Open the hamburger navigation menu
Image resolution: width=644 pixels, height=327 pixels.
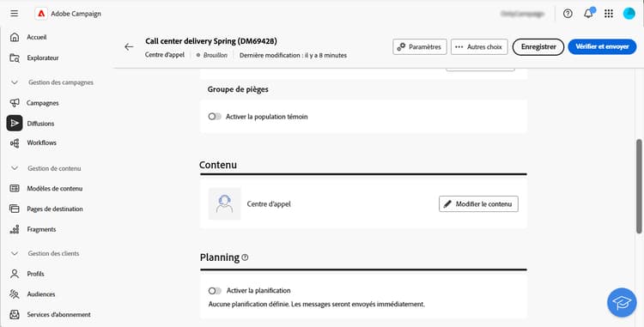point(15,14)
